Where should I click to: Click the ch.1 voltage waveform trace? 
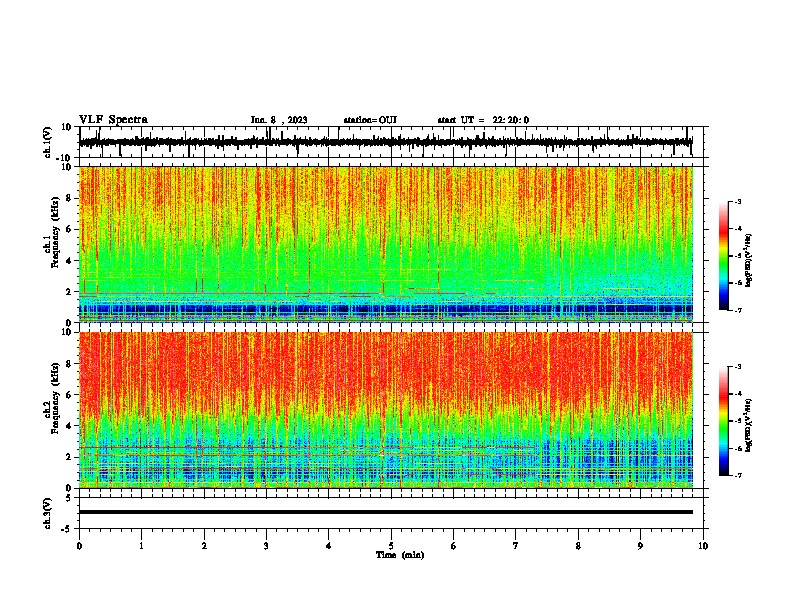click(385, 142)
